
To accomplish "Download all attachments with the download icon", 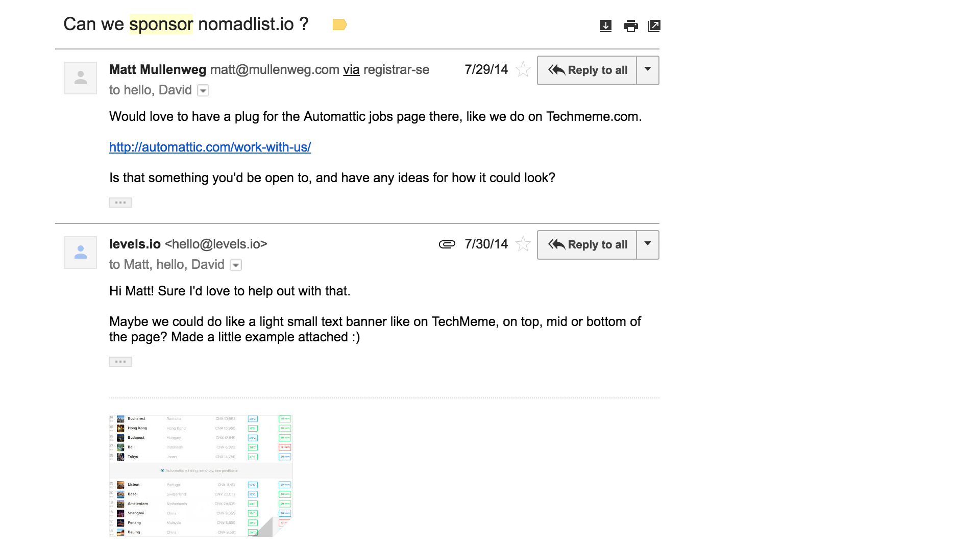I will click(x=606, y=26).
